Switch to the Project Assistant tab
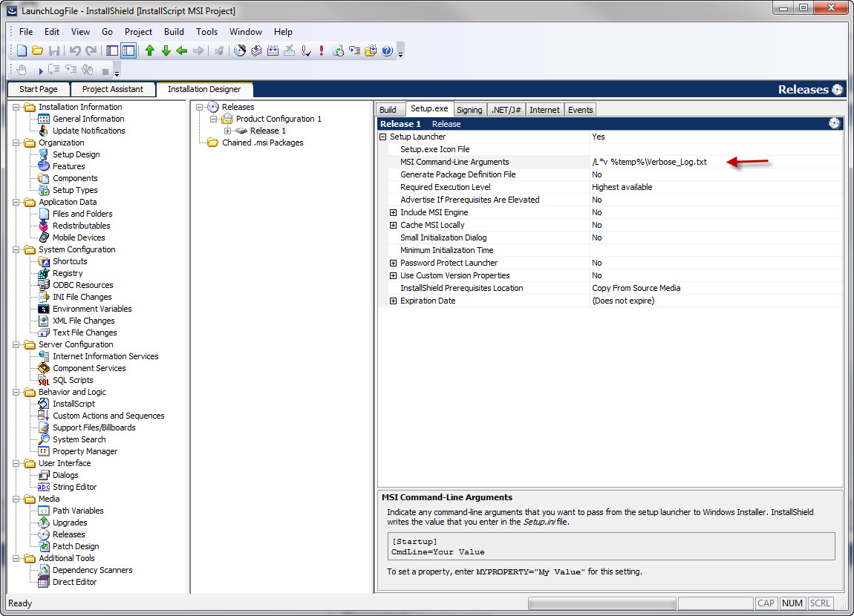 point(112,89)
